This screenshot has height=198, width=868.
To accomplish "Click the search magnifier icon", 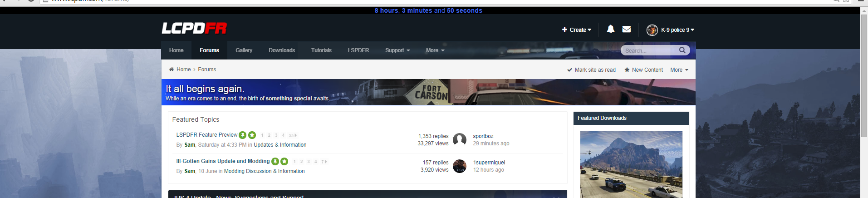I will tap(682, 50).
